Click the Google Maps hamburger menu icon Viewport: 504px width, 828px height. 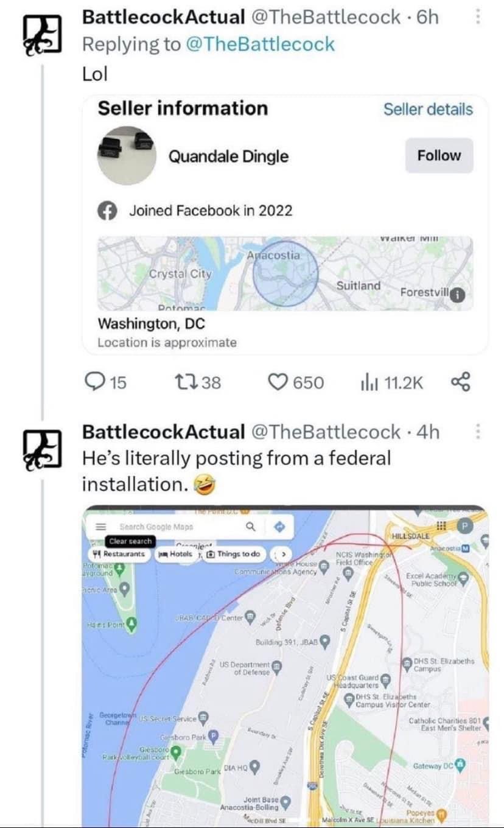(x=100, y=527)
